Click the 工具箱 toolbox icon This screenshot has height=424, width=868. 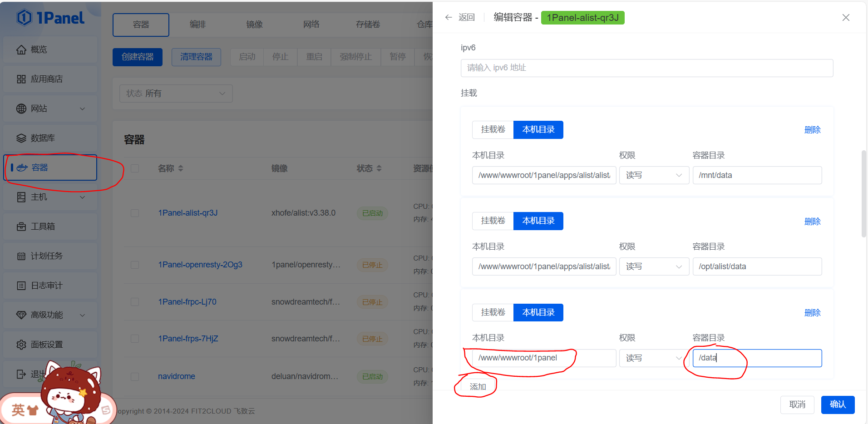21,227
